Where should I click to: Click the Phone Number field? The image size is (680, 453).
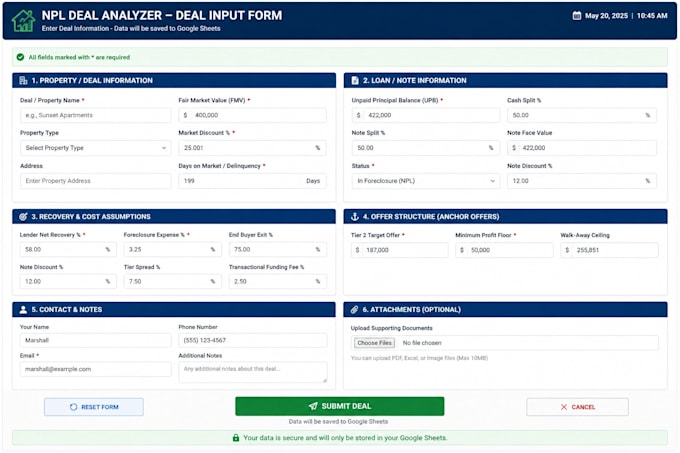point(253,340)
